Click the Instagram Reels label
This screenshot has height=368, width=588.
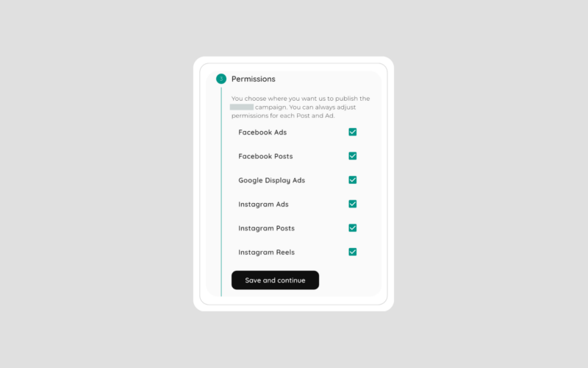(x=266, y=252)
